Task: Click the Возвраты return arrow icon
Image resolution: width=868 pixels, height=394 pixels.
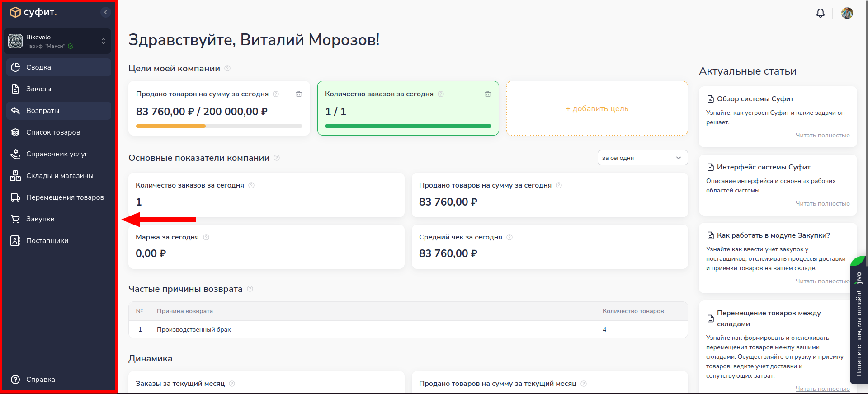Action: click(x=15, y=111)
